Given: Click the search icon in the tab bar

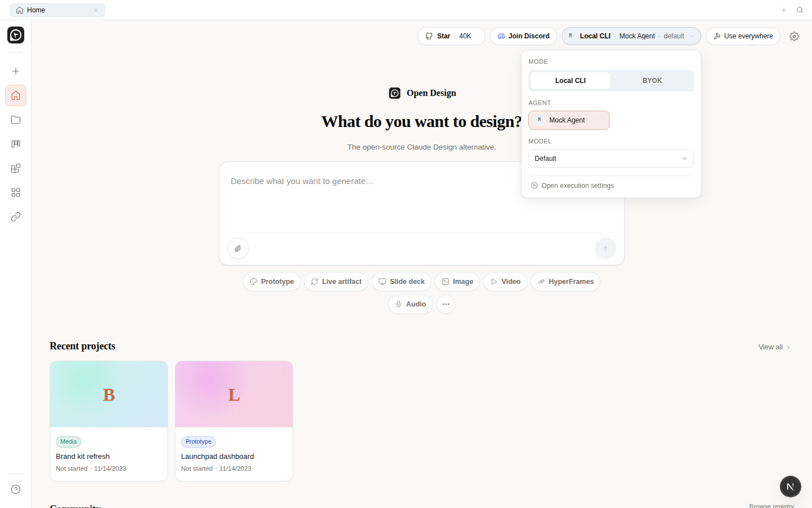Looking at the screenshot, I should [800, 10].
